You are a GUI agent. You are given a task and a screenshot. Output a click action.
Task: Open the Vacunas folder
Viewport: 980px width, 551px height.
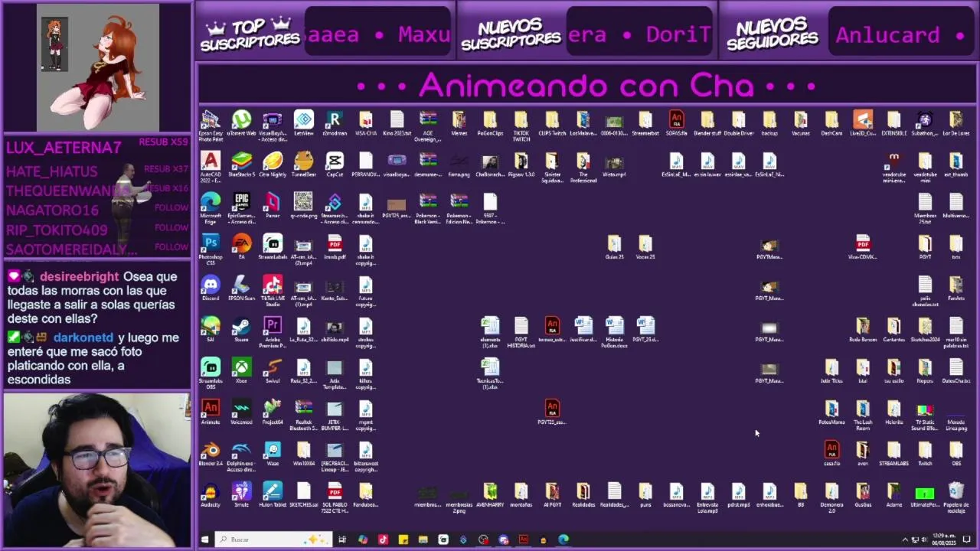pos(801,124)
